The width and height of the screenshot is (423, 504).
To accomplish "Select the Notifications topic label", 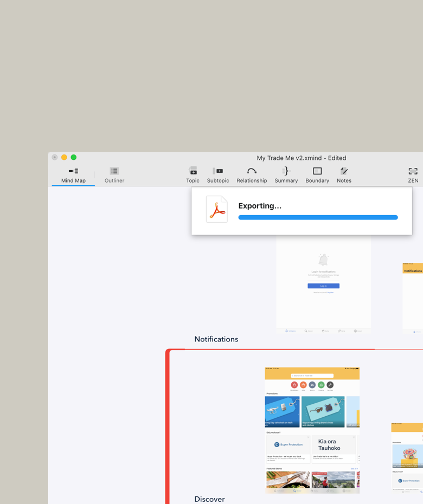I will coord(216,339).
